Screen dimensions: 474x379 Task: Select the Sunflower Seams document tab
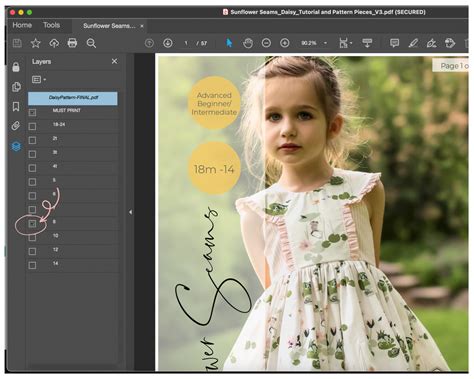click(x=109, y=26)
